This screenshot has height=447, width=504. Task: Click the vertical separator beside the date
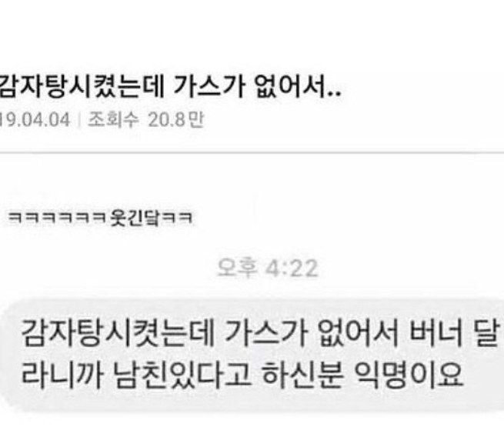[78, 120]
